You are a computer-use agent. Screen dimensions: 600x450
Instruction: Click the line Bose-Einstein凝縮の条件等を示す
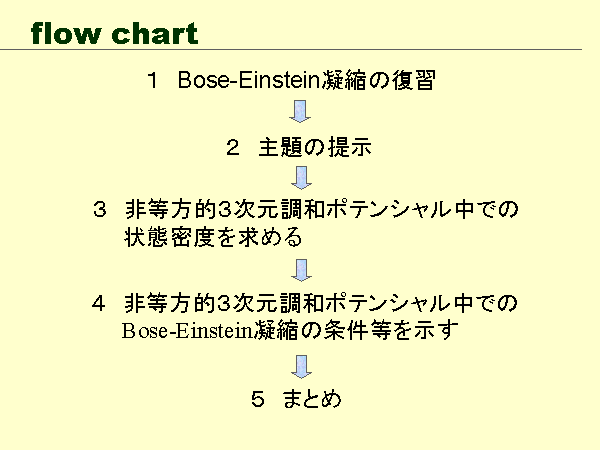click(290, 331)
